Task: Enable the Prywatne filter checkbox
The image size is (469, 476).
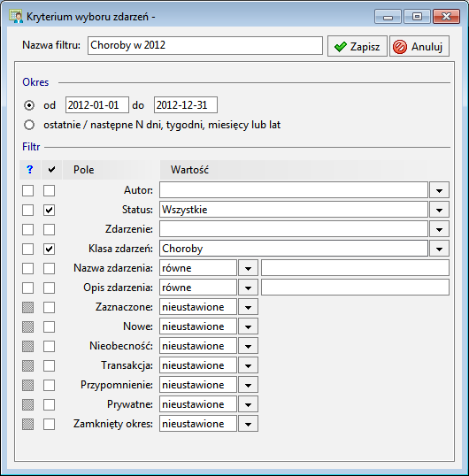Action: point(50,404)
